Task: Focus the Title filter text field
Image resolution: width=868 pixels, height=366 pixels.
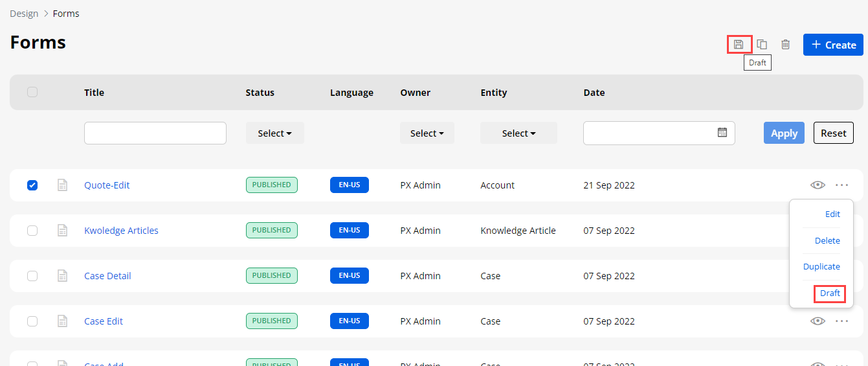Action: [x=155, y=133]
